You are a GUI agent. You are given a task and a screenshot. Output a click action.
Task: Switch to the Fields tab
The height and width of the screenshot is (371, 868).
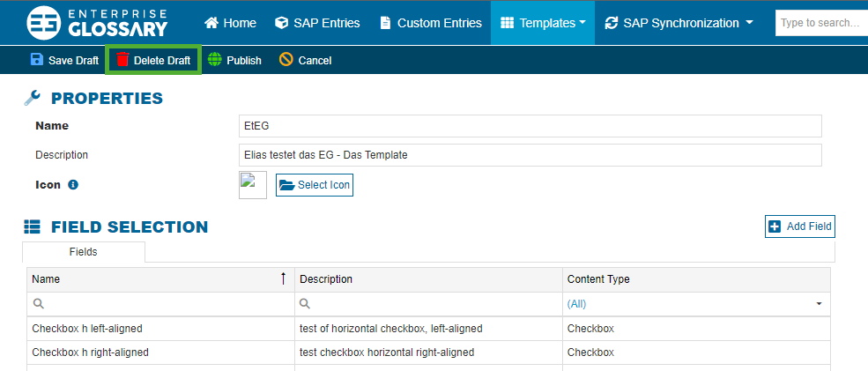click(x=84, y=252)
